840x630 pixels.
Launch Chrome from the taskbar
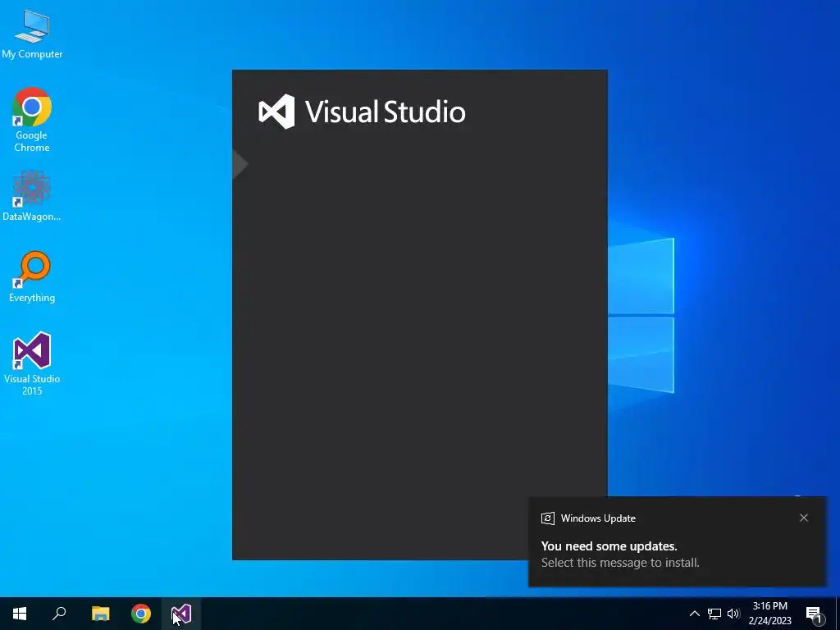click(x=141, y=614)
